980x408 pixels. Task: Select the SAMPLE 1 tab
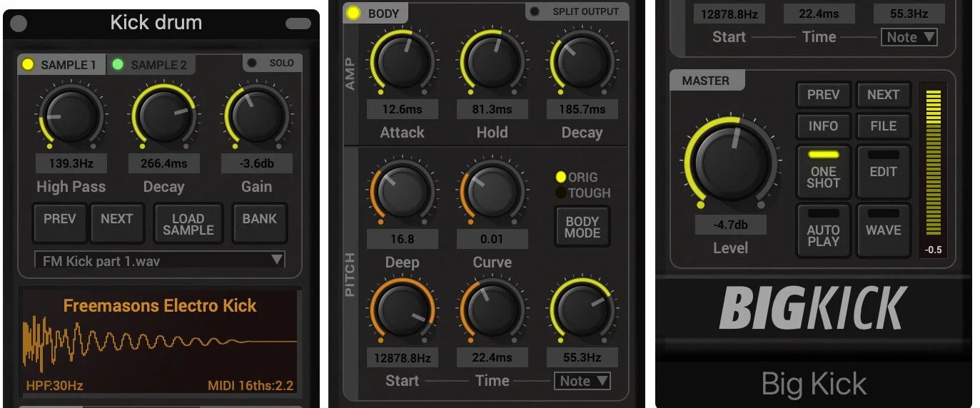[x=61, y=65]
